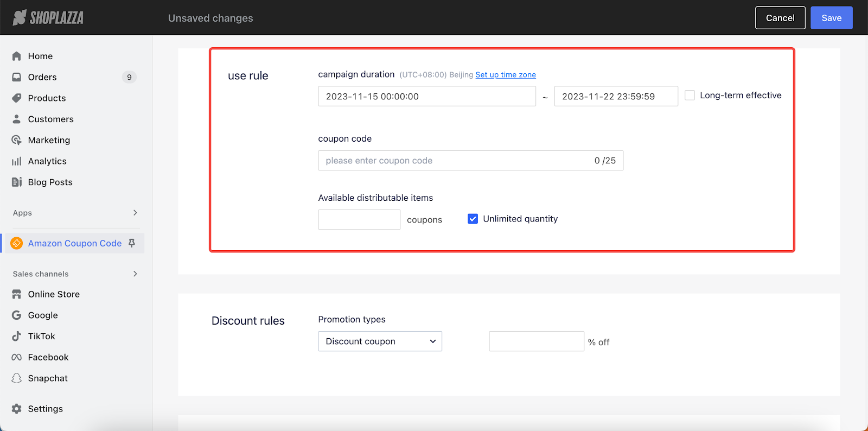The image size is (868, 431).
Task: Click the coupons quantity input field
Action: point(359,220)
